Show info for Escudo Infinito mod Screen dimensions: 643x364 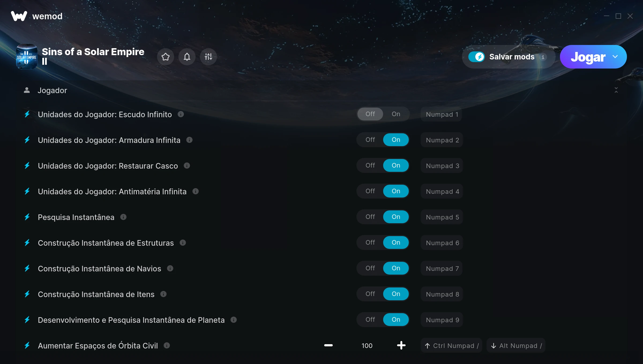pos(181,114)
